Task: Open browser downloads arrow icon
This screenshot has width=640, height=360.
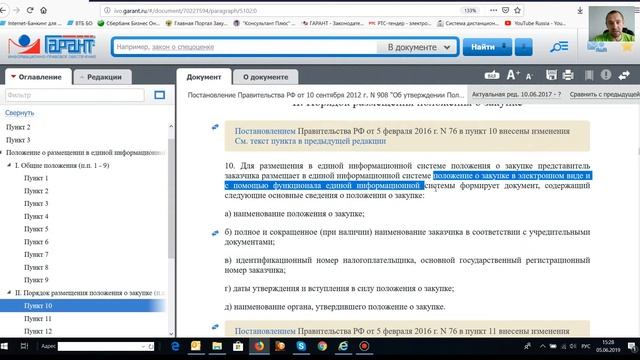Action: click(x=580, y=11)
